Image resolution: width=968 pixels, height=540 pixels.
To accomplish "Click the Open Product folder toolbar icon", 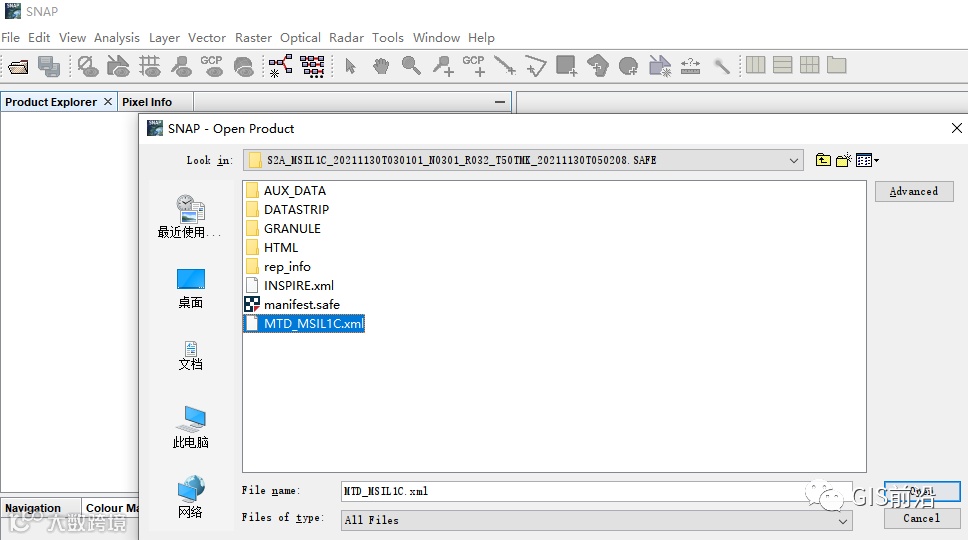I will pos(19,66).
